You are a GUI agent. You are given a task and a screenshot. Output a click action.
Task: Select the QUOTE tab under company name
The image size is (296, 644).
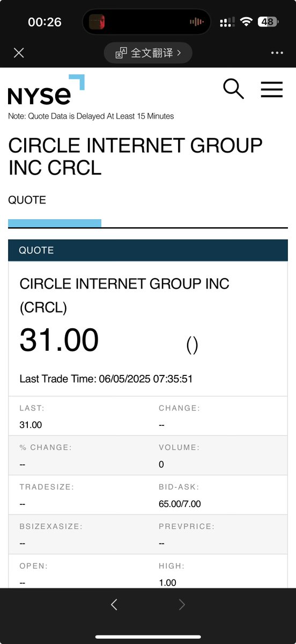click(27, 200)
